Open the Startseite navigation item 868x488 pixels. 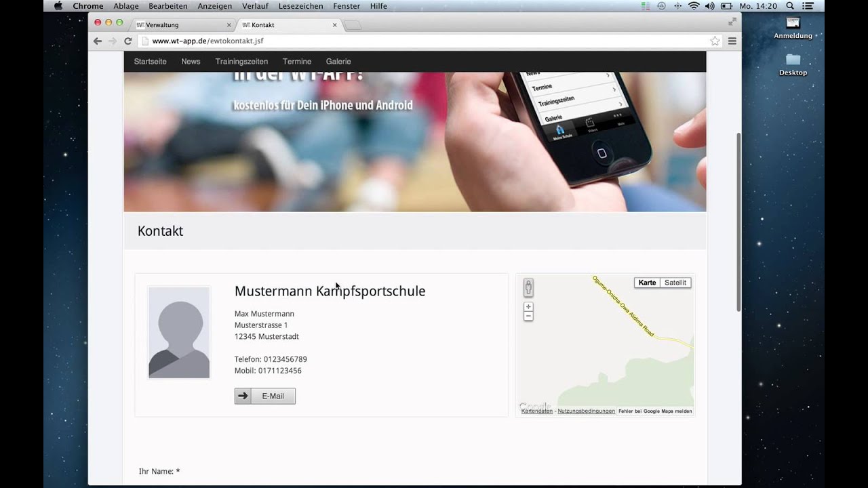click(x=150, y=62)
